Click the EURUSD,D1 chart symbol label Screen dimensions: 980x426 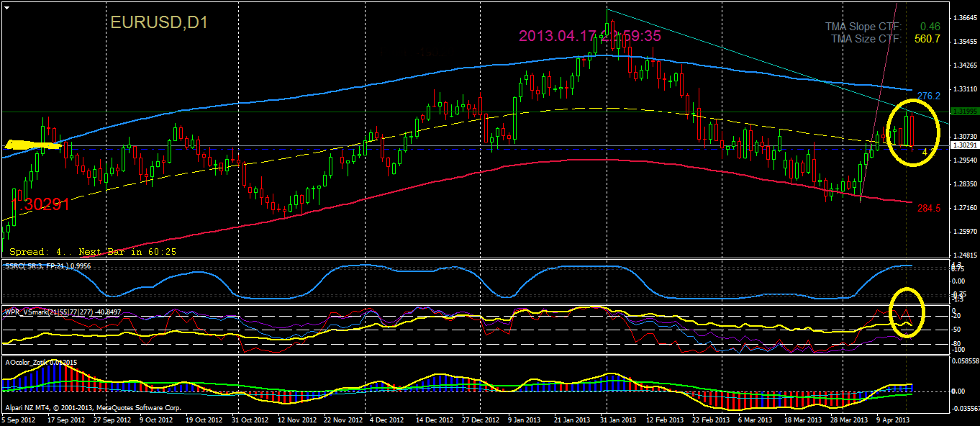(159, 23)
